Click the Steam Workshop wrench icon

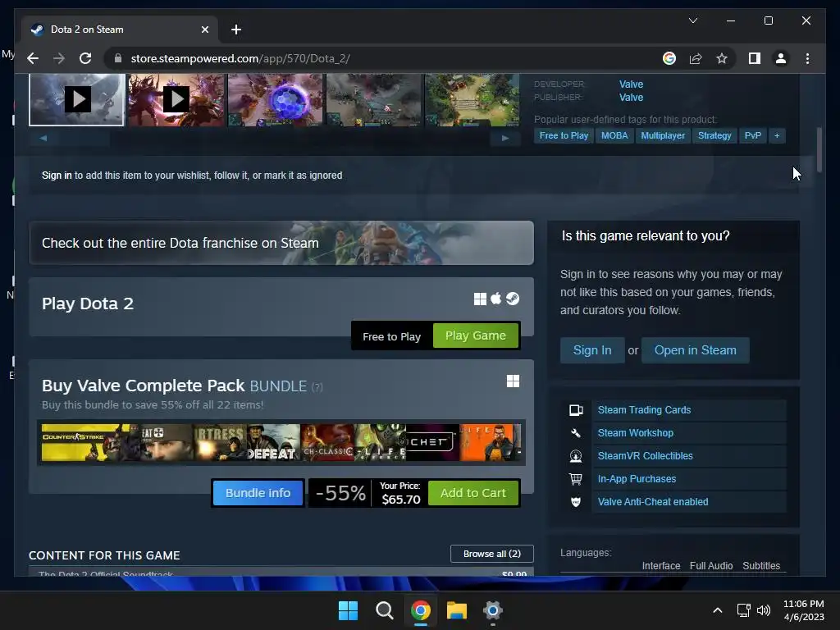(576, 433)
